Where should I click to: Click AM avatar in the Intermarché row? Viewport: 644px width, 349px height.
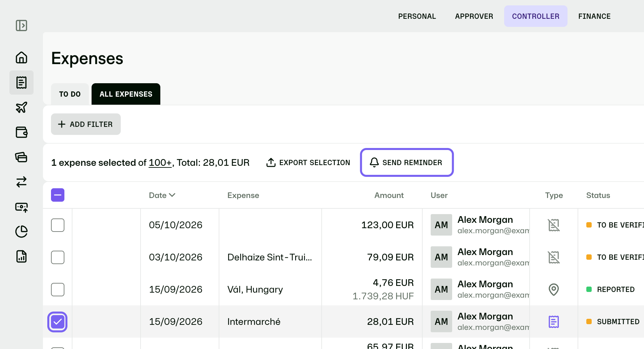(441, 321)
